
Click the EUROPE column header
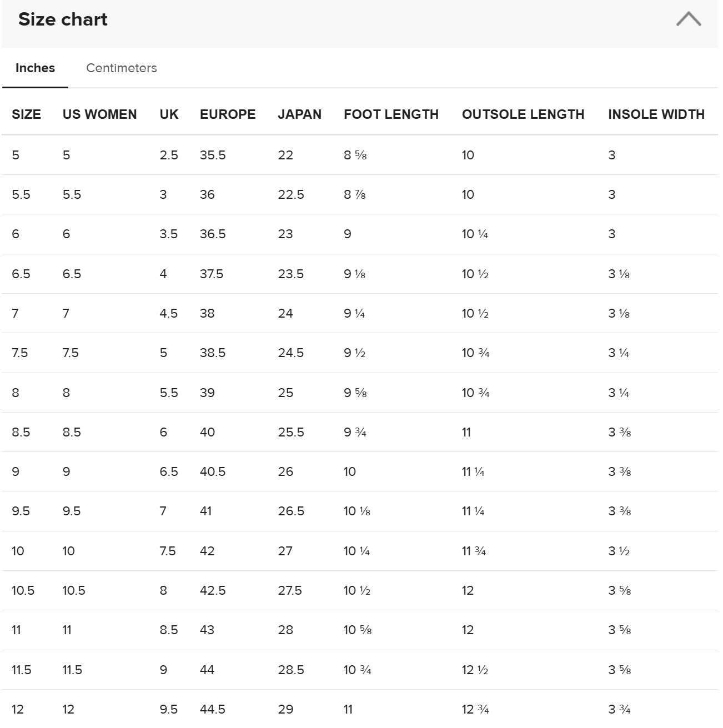(x=228, y=114)
